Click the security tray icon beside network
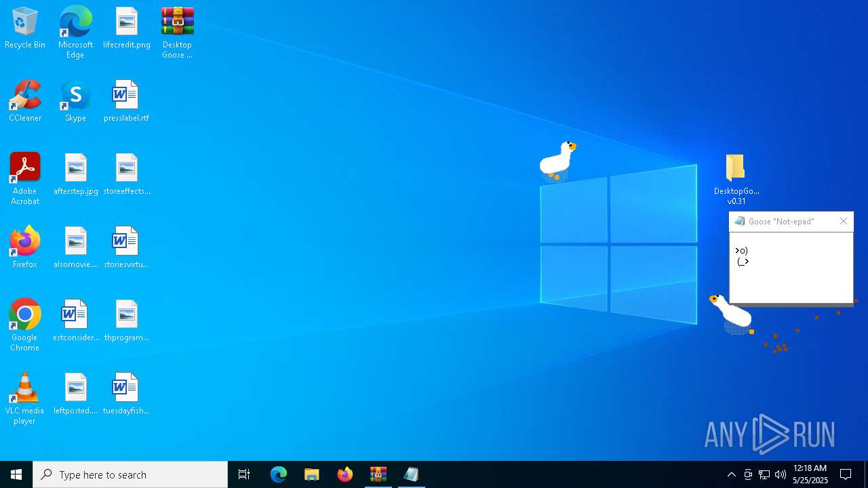This screenshot has width=868, height=488. coord(748,474)
